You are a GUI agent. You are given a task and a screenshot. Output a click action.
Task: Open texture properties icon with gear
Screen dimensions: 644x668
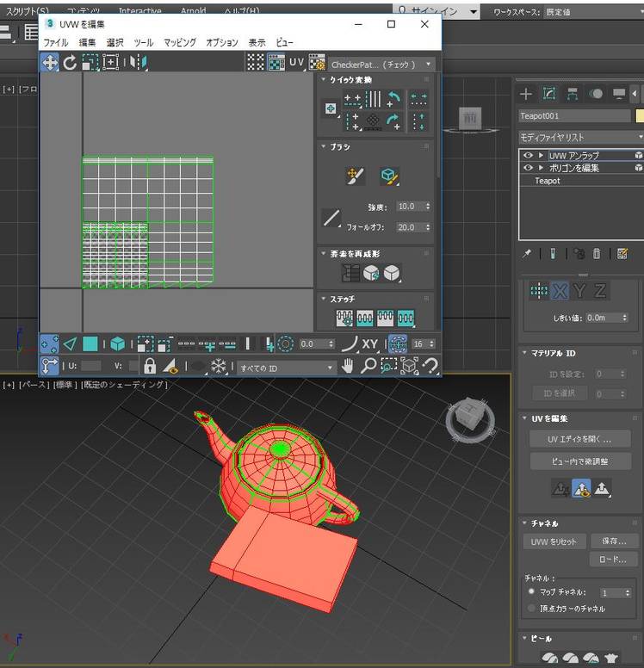click(317, 63)
